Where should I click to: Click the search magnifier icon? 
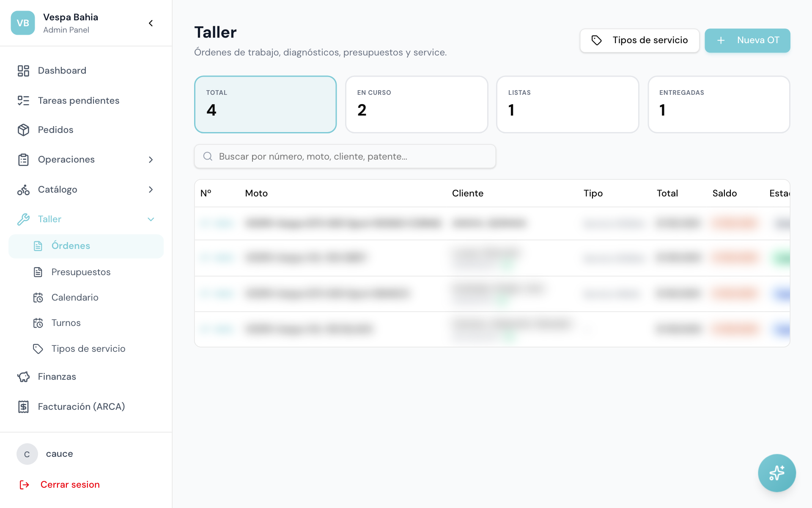point(208,157)
